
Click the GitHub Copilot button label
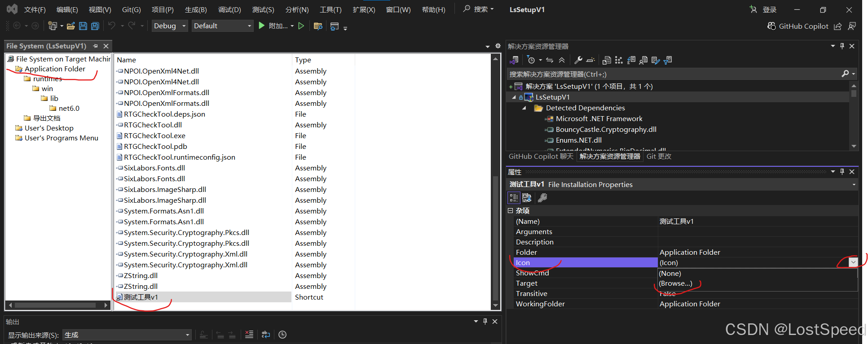(x=803, y=26)
